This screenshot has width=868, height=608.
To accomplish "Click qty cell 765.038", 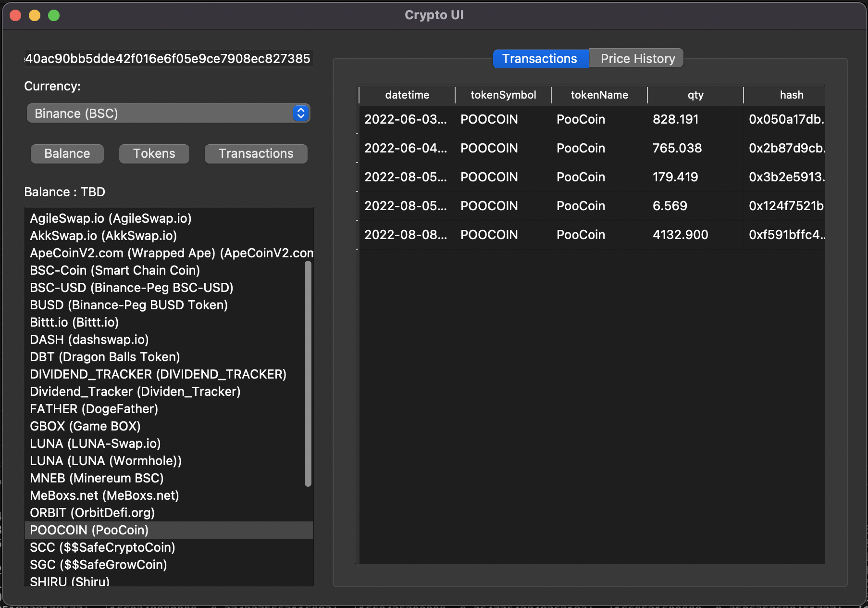I will [695, 148].
